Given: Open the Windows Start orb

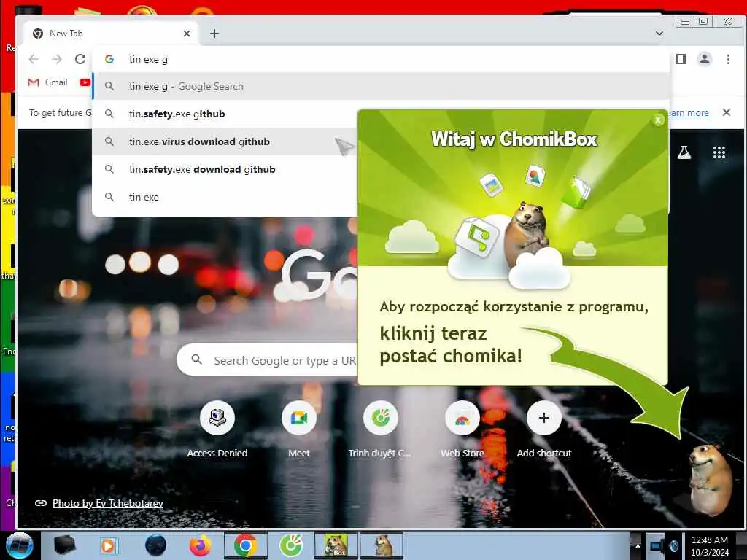Looking at the screenshot, I should (x=19, y=545).
